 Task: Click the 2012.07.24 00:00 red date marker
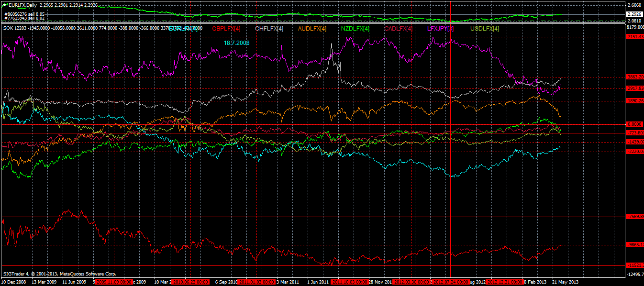click(450, 282)
